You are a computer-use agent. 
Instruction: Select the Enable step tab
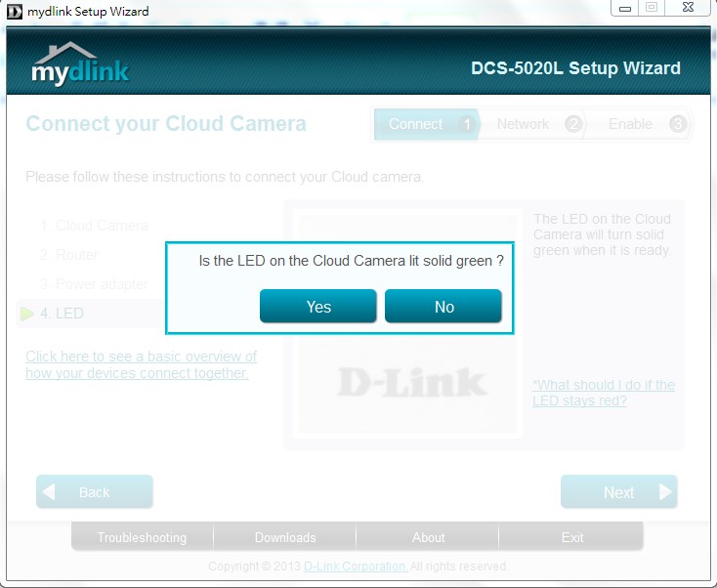639,124
